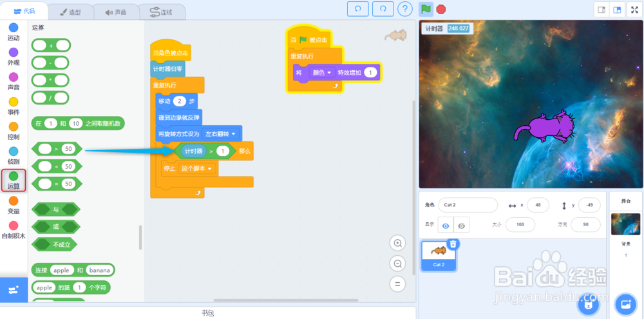Switch to small stage layout

[x=601, y=10]
